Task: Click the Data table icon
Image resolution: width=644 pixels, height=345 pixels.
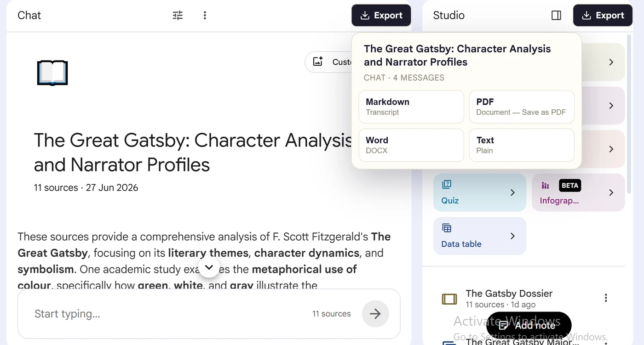Action: coord(447,228)
